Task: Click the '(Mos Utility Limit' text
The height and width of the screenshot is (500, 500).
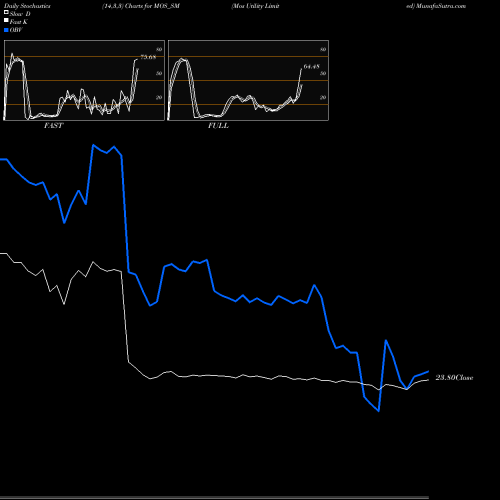Action: tap(255, 6)
